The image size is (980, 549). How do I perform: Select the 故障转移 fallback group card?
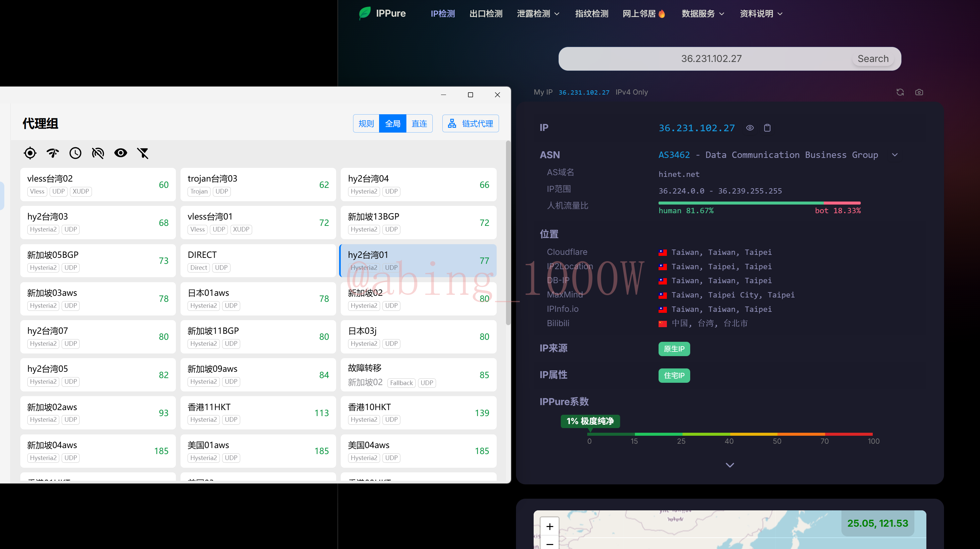(418, 375)
